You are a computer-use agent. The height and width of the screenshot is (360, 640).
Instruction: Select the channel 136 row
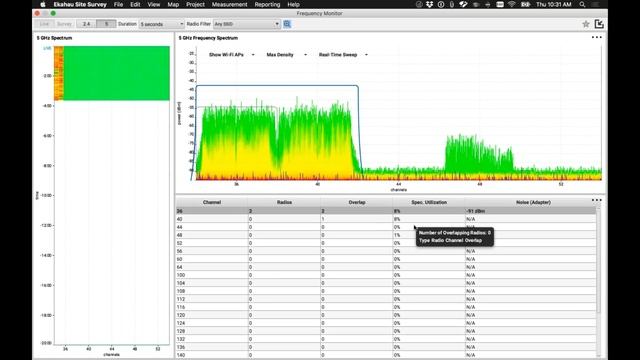tap(386, 347)
